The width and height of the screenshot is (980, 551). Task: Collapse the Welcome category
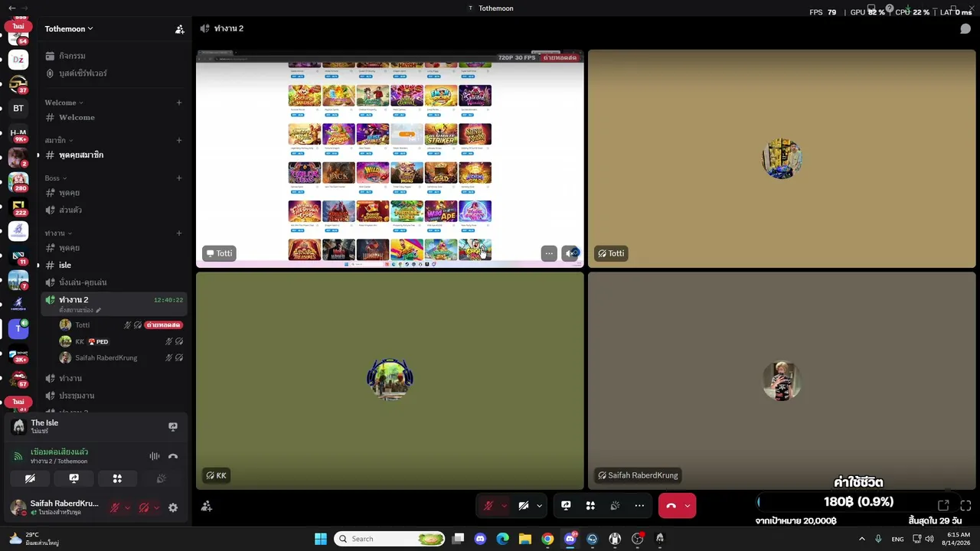(x=64, y=103)
